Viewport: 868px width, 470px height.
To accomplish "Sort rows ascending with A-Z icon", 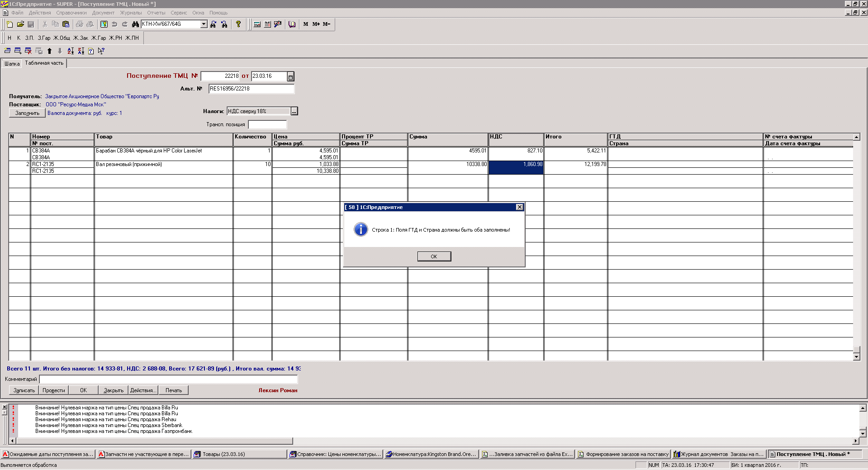I will 71,51.
